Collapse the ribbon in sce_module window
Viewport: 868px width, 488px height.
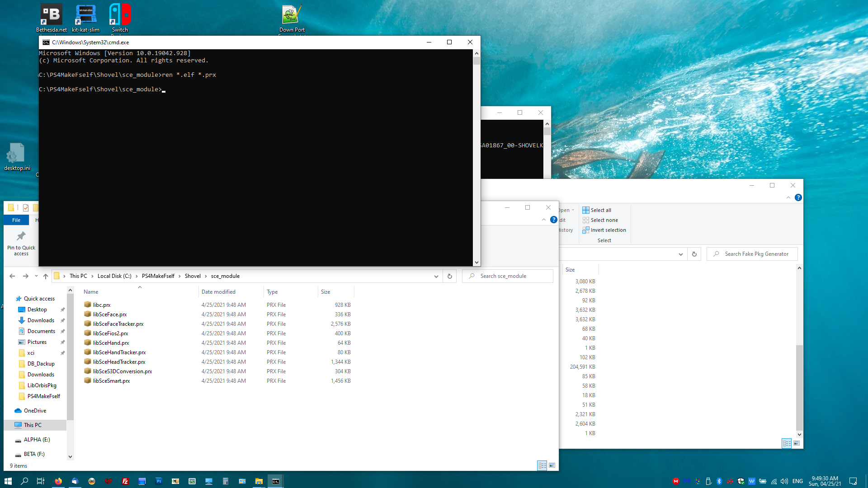point(544,220)
